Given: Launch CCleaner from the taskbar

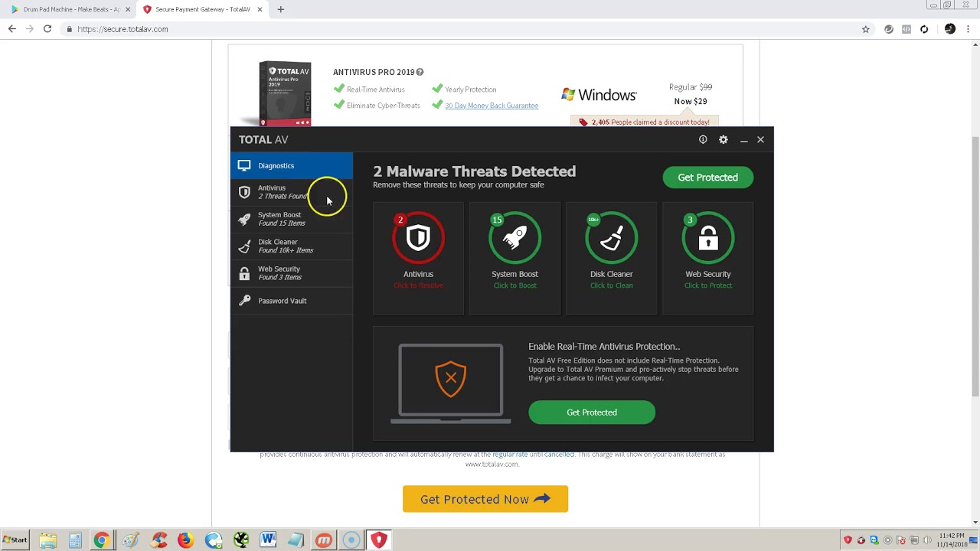Looking at the screenshot, I should click(158, 540).
